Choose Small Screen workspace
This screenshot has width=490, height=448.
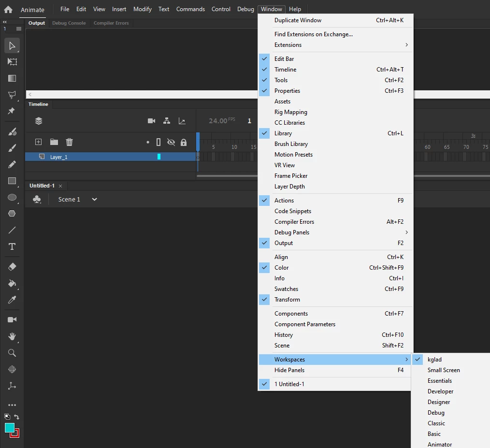[x=444, y=370]
